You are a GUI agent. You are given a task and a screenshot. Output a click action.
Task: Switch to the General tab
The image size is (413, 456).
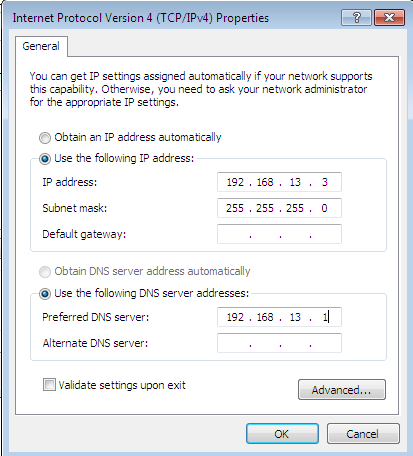pos(41,46)
